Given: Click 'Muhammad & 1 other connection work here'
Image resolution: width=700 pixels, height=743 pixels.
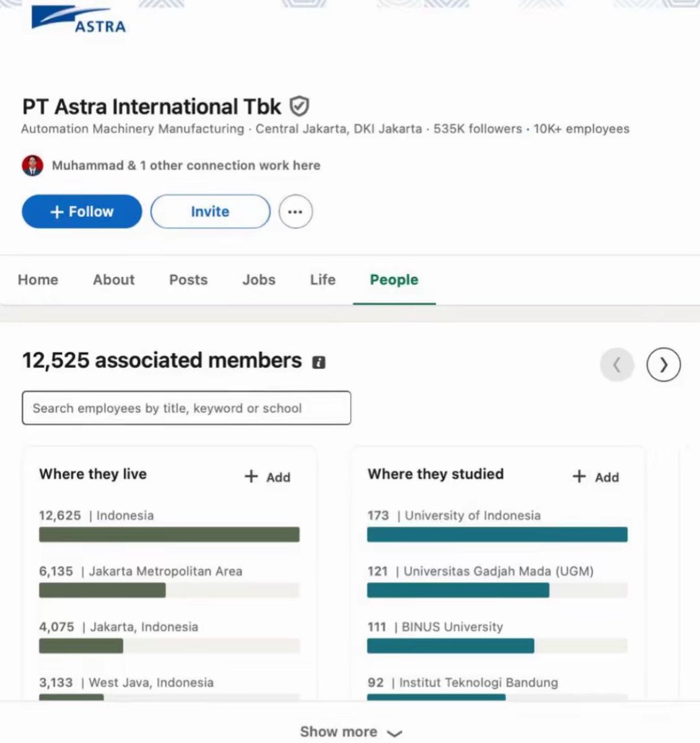Looking at the screenshot, I should tap(186, 165).
